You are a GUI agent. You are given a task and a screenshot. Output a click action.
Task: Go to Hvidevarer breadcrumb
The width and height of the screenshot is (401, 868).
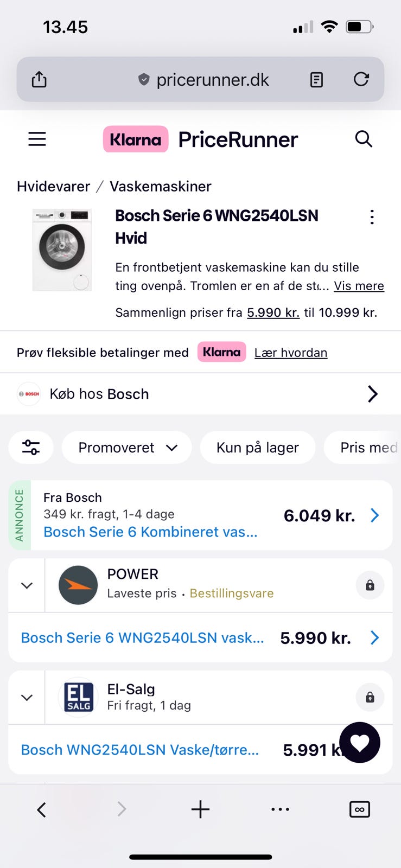coord(53,187)
